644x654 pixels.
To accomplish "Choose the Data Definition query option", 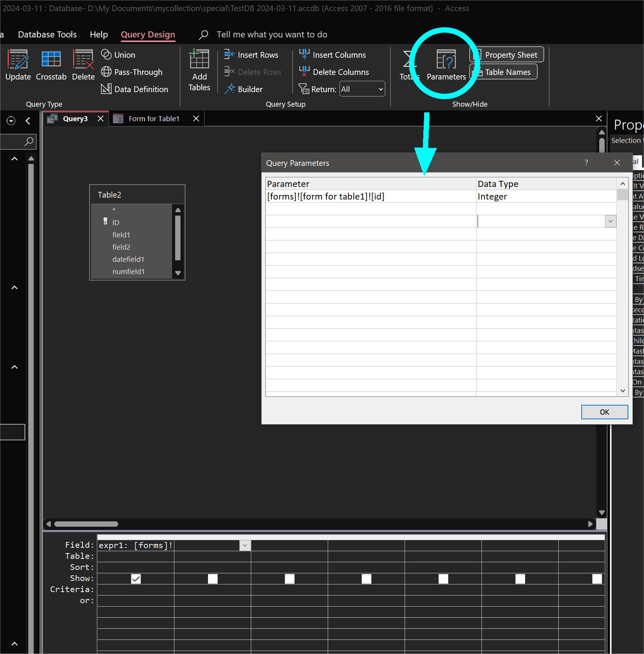I will pos(135,89).
